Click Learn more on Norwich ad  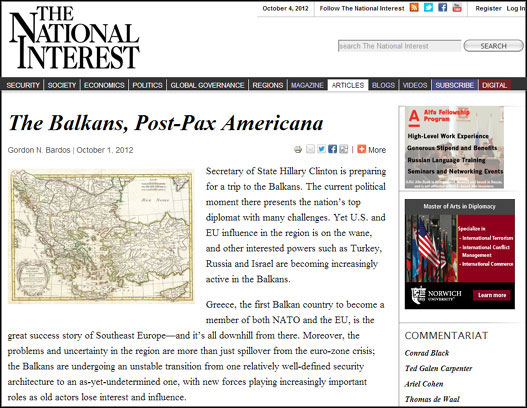(492, 295)
